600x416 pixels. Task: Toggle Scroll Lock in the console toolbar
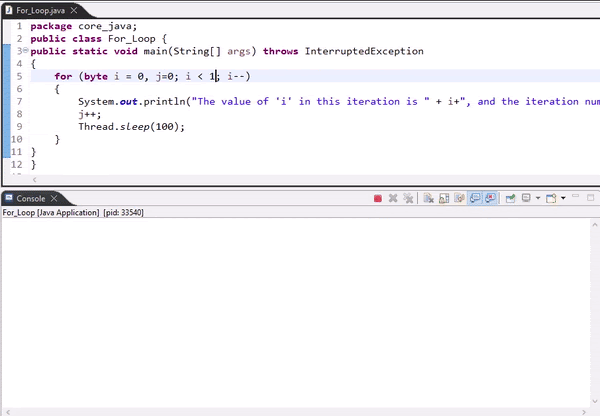[x=444, y=198]
